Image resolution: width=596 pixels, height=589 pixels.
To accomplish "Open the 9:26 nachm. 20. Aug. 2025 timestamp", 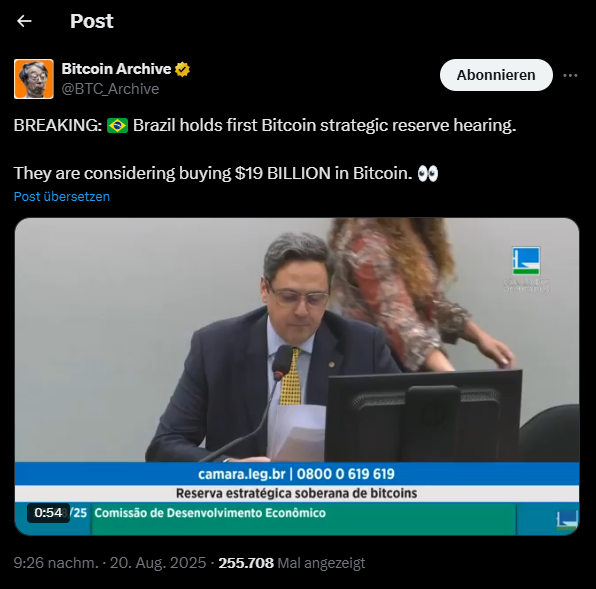I will coord(110,563).
